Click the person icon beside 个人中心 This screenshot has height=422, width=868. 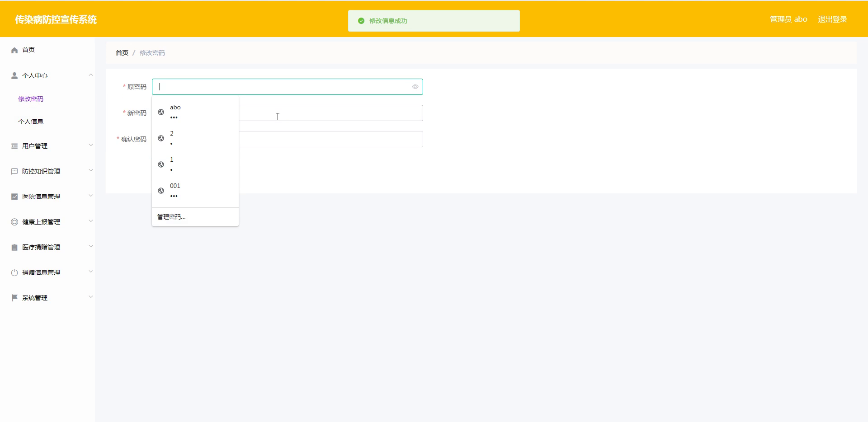click(x=14, y=75)
